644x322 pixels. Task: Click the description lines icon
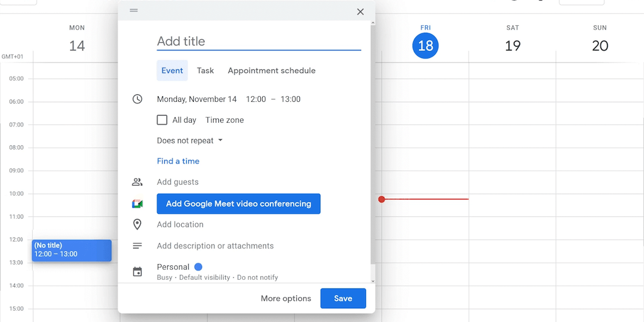[x=137, y=246]
